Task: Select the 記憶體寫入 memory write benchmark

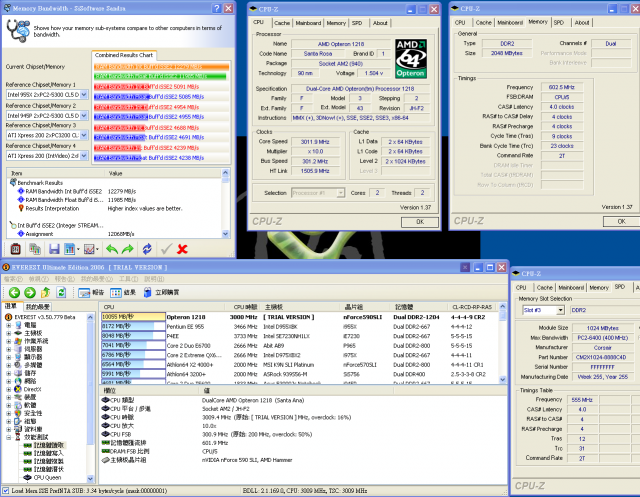Action: point(49,453)
